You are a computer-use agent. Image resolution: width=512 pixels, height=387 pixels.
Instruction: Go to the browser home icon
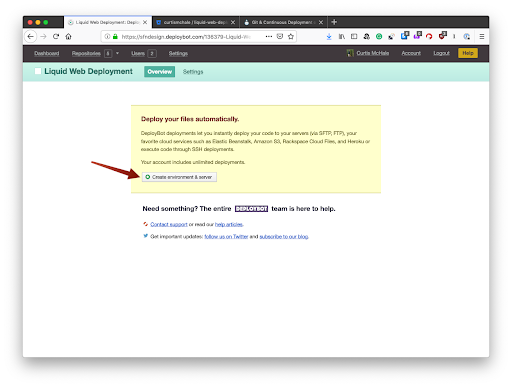[x=68, y=37]
